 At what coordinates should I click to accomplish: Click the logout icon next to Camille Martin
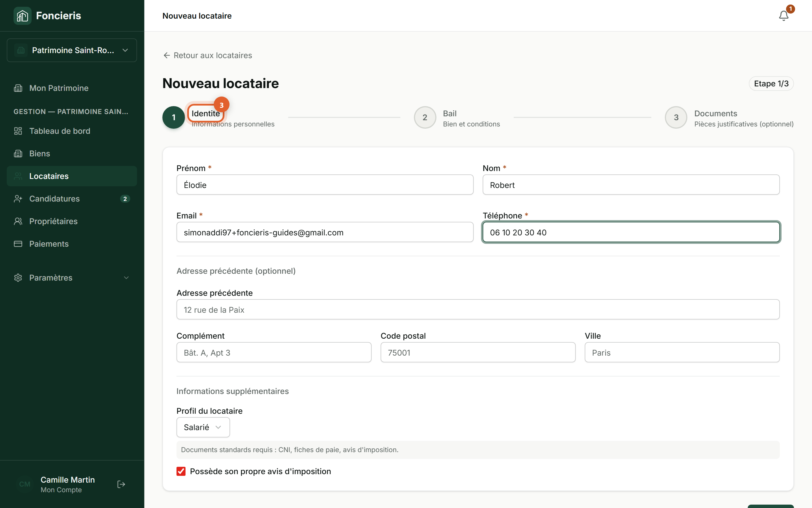click(x=121, y=484)
